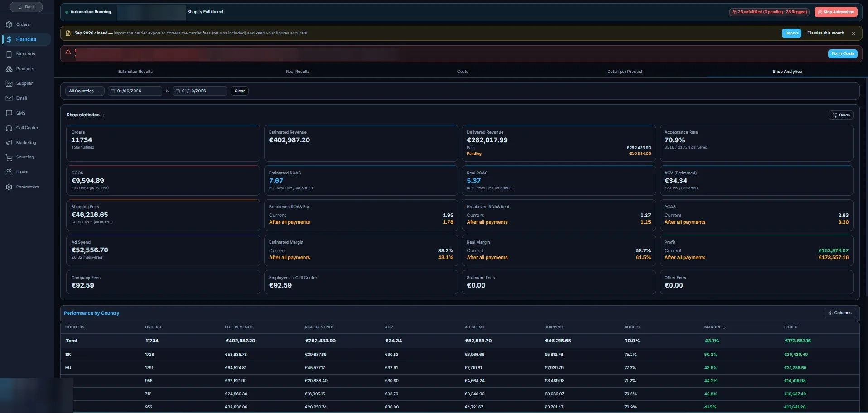This screenshot has height=413, width=868.
Task: Click the red warning triangle icon
Action: [x=68, y=52]
